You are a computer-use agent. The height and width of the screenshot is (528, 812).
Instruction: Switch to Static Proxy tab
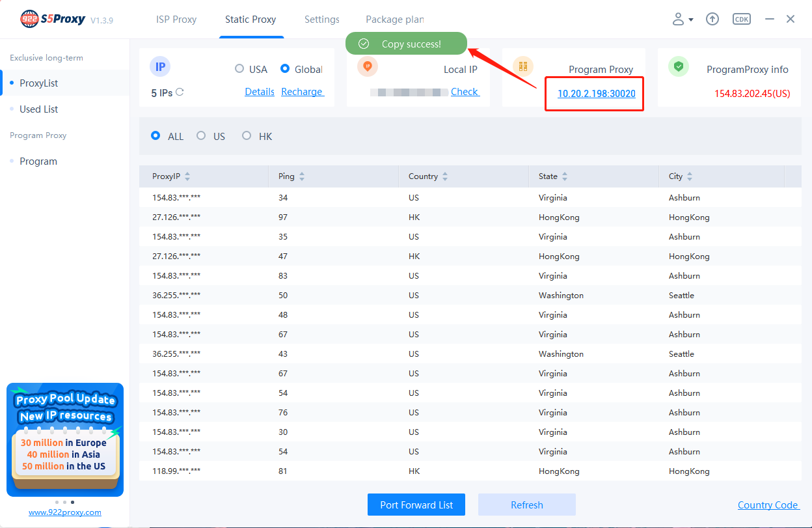click(x=250, y=20)
